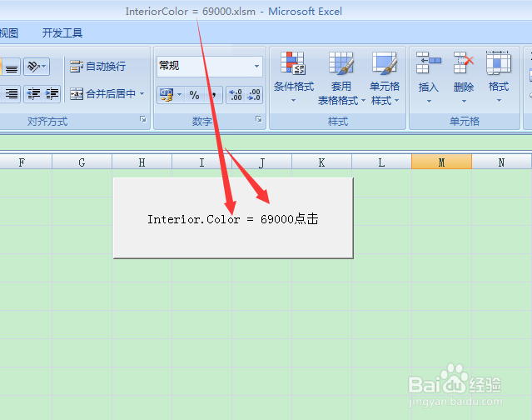Select column H header

[142, 162]
